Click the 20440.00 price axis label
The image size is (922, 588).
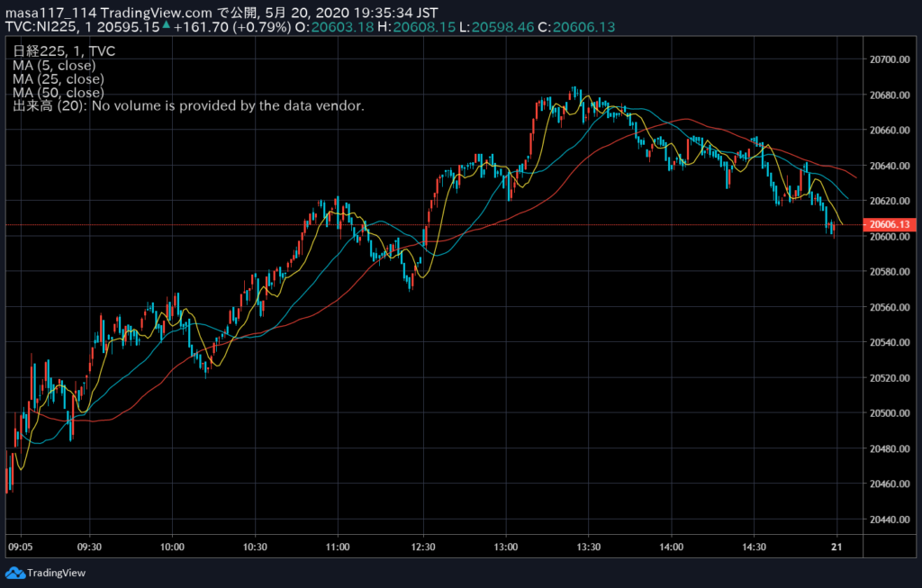coord(890,520)
